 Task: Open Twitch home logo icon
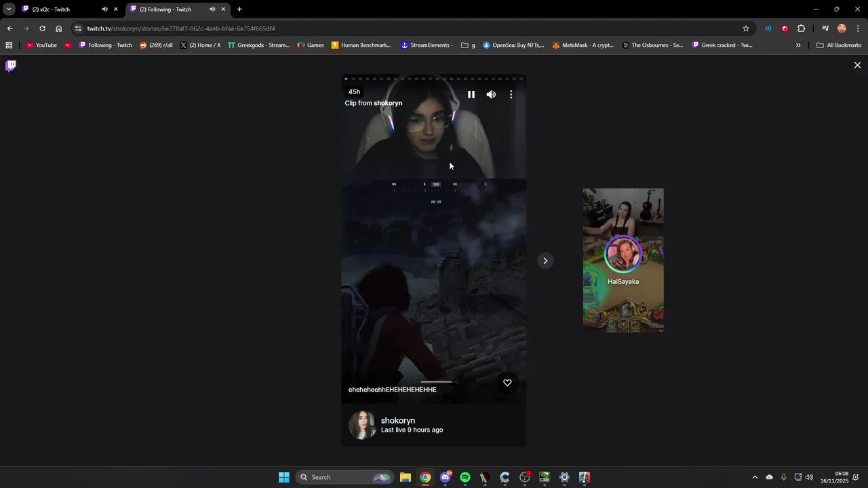pyautogui.click(x=11, y=66)
